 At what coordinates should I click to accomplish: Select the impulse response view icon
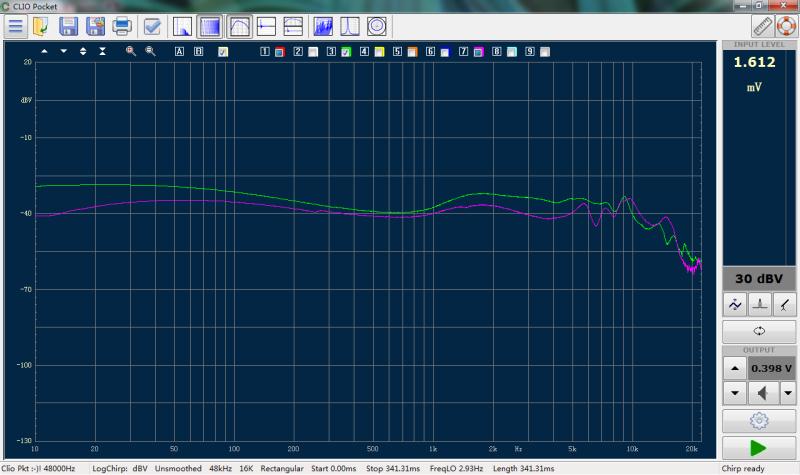[x=266, y=26]
